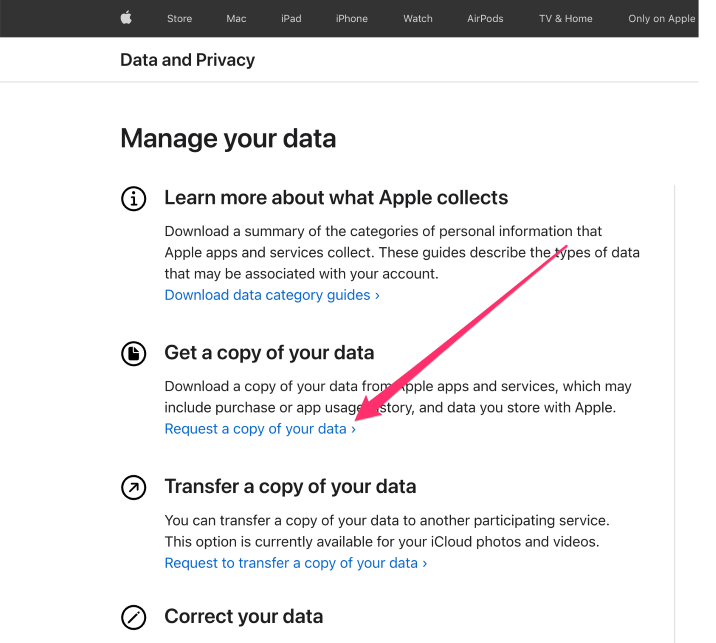Go to the iPad section
Viewport: 716px width, 643px height.
coord(291,19)
